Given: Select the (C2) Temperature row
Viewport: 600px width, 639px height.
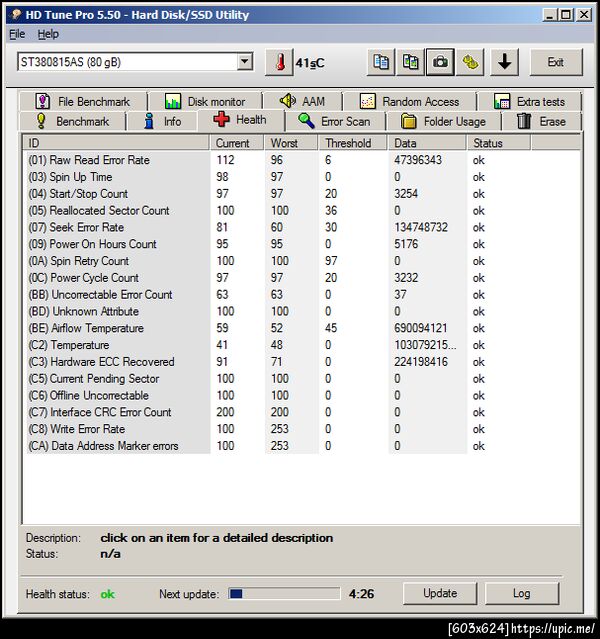Looking at the screenshot, I should pos(301,345).
